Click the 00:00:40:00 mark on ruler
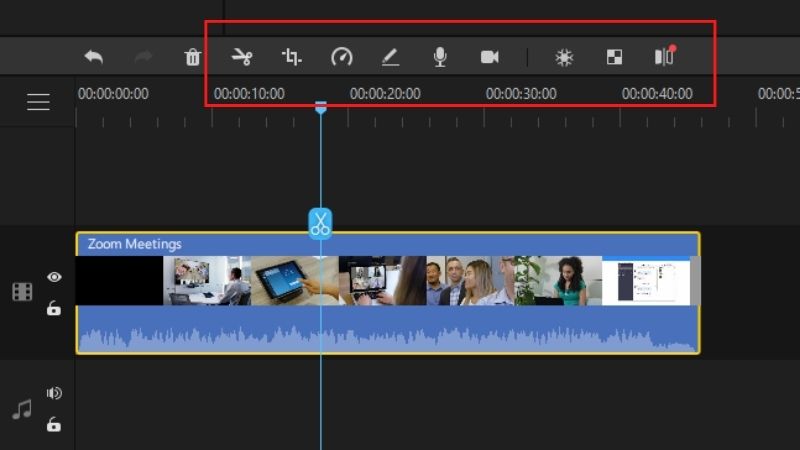The image size is (800, 450). [657, 94]
